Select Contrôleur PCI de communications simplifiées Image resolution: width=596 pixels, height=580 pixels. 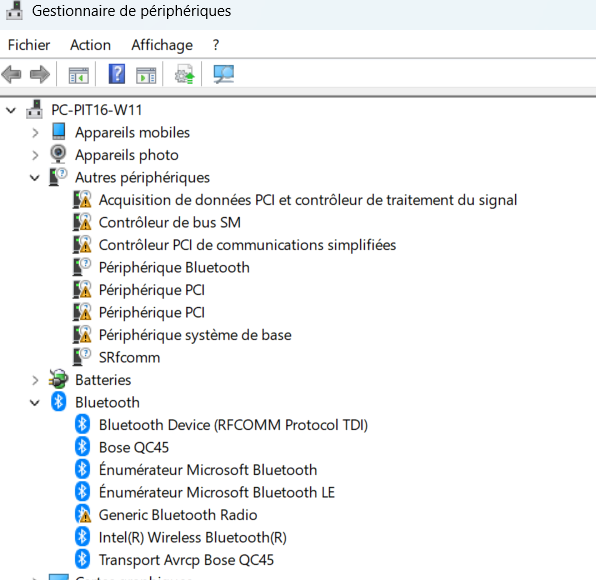tap(247, 245)
